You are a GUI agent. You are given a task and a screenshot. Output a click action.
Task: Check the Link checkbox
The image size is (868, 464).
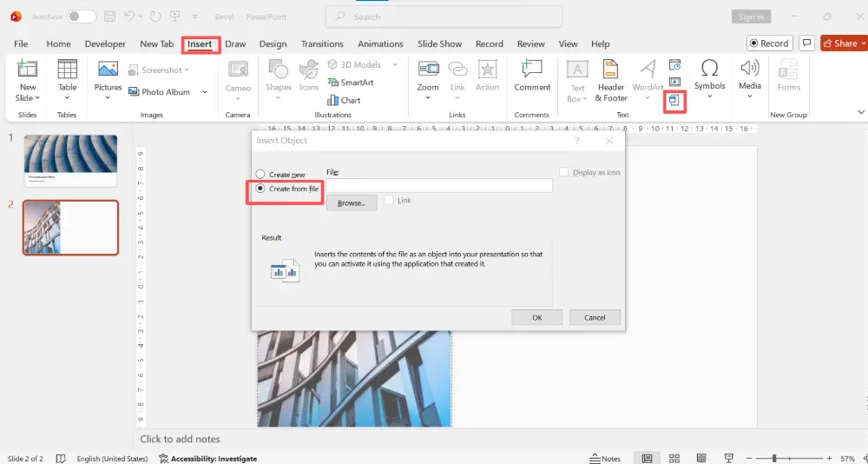[x=389, y=200]
